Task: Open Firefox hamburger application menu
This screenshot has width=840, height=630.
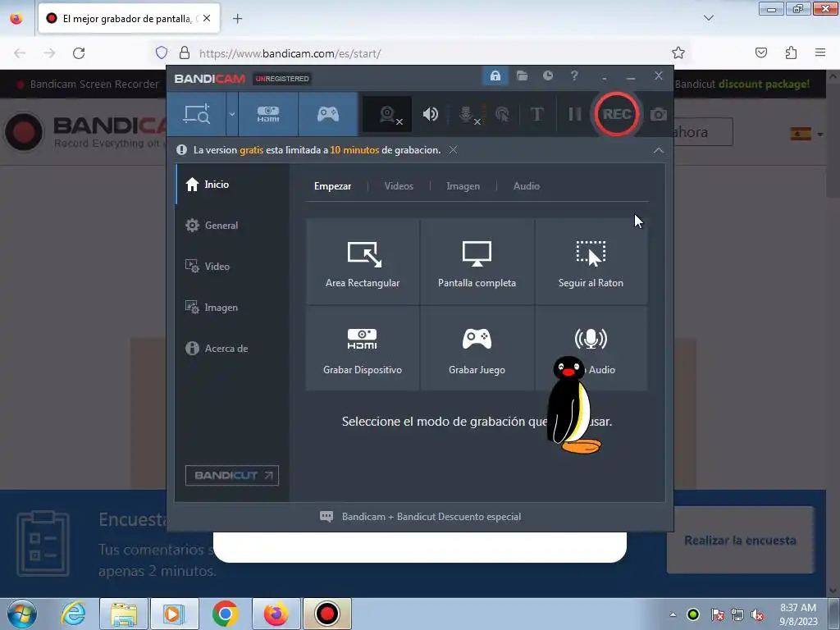Action: pyautogui.click(x=820, y=52)
